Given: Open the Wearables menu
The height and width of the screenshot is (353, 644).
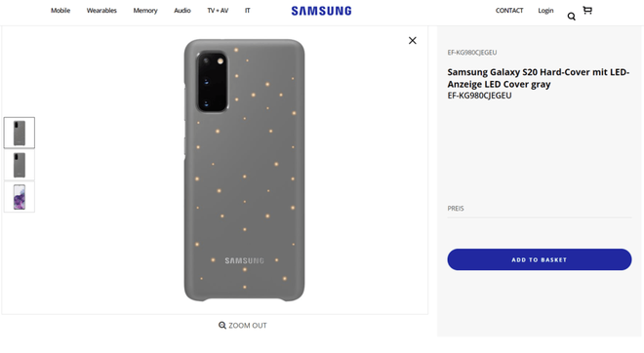Looking at the screenshot, I should click(x=101, y=11).
